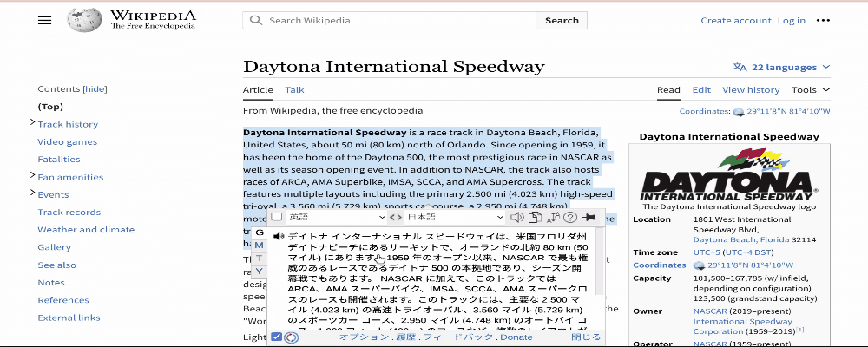
Task: Expand Fan amenities in contents
Action: [x=33, y=176]
